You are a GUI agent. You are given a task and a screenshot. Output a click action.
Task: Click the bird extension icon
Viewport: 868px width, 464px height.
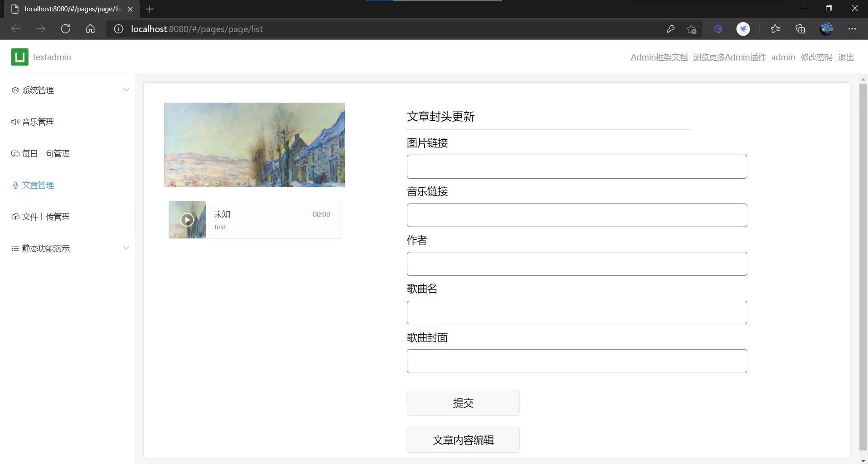[743, 29]
